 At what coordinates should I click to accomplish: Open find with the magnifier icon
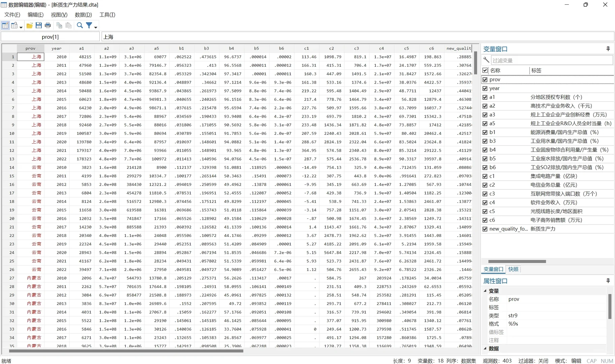[80, 25]
